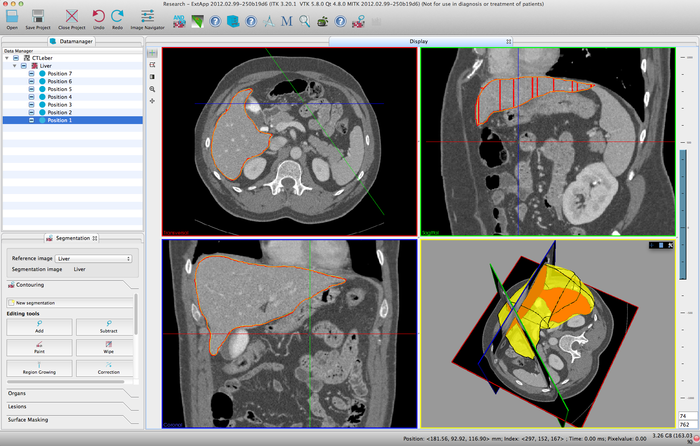Screen dimensions: 700x446
Task: Toggle visibility checkbox of Position 5
Action: point(31,89)
